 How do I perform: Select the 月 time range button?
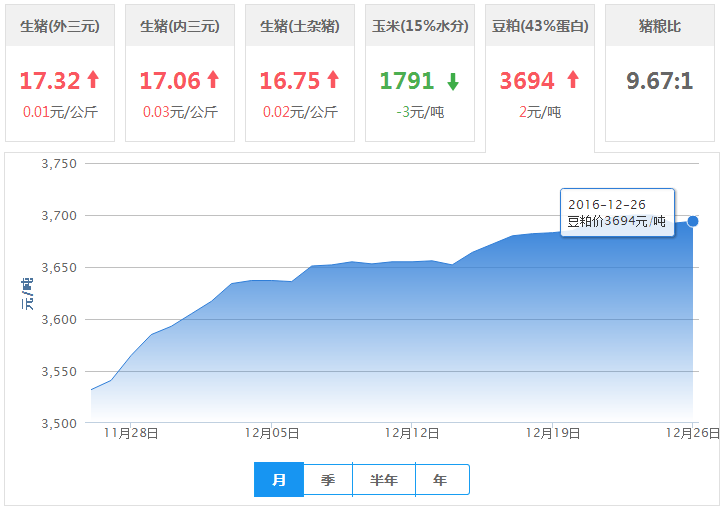coord(279,479)
